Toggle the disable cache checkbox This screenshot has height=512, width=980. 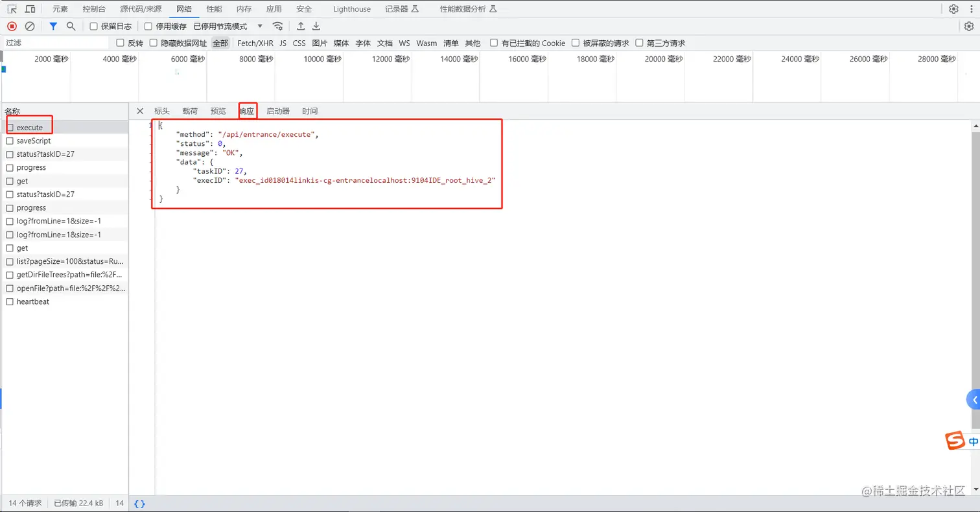pos(148,27)
